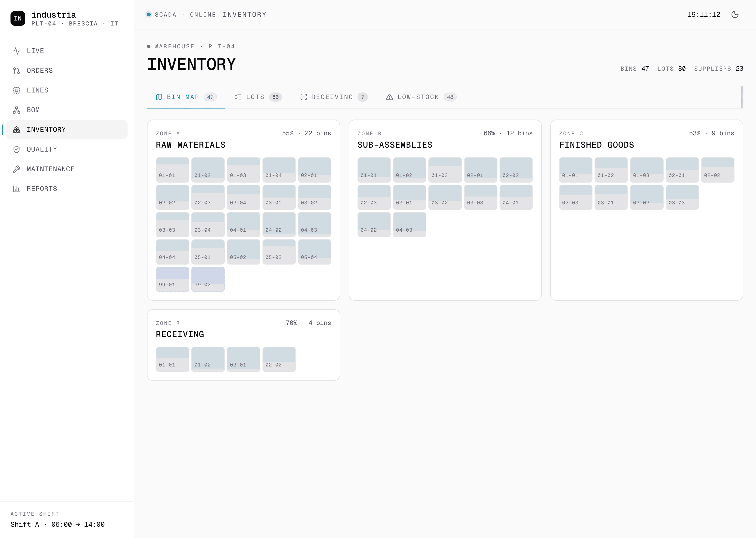Open bin 03-03 in Sub-Assemblies

tap(481, 198)
